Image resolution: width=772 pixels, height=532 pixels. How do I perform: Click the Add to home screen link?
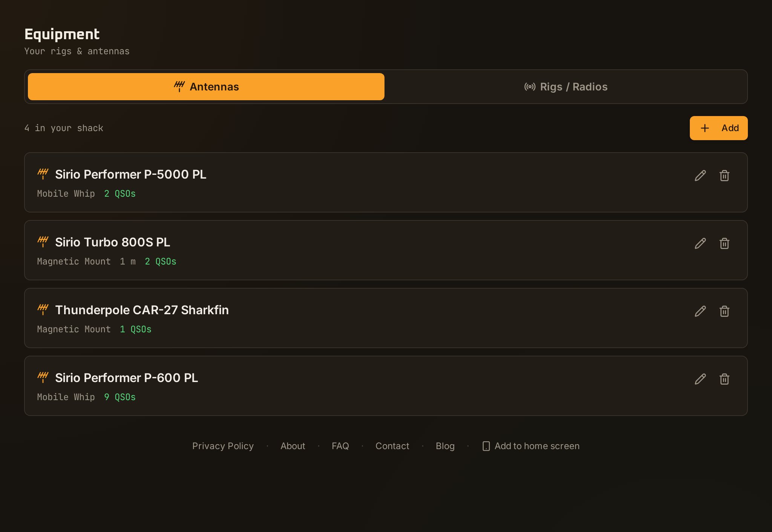[x=531, y=446]
